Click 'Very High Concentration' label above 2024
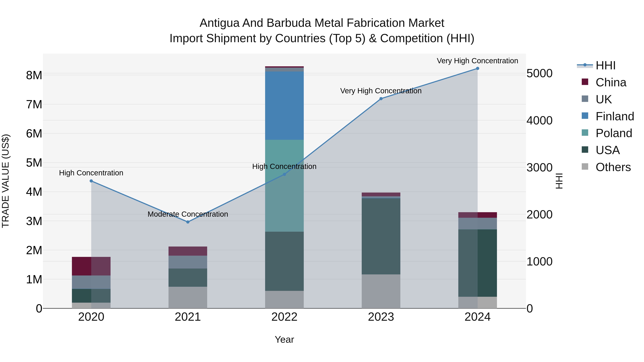 pyautogui.click(x=477, y=61)
